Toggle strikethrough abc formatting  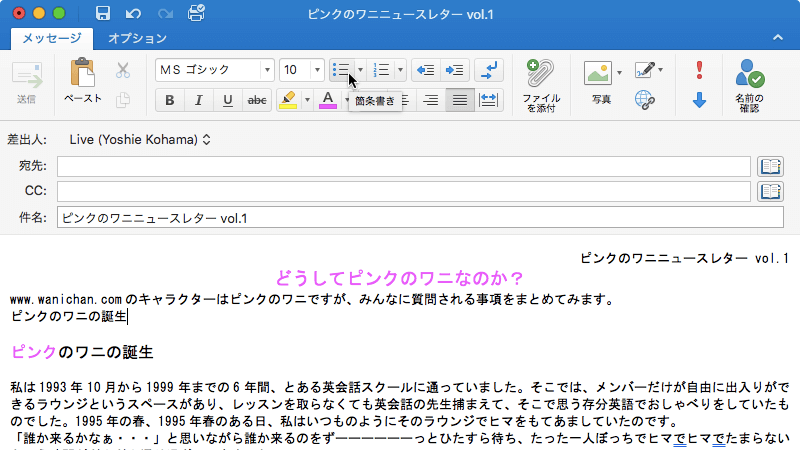coord(257,100)
